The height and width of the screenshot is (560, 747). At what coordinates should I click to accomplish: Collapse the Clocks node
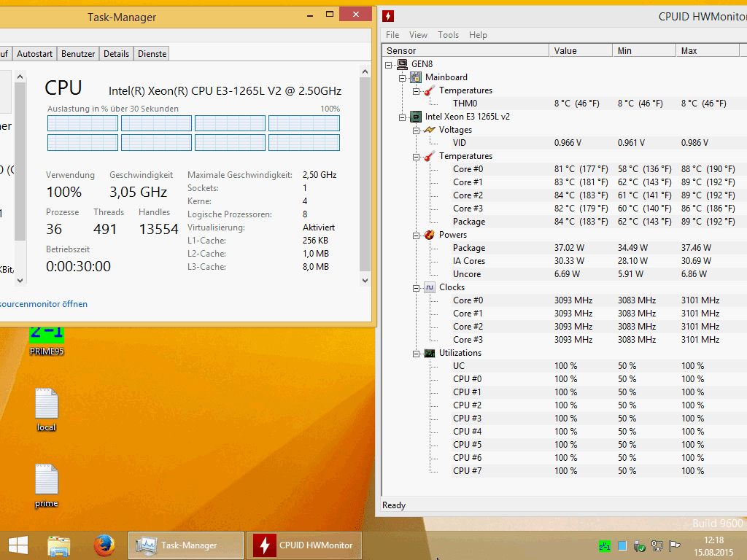[x=417, y=288]
